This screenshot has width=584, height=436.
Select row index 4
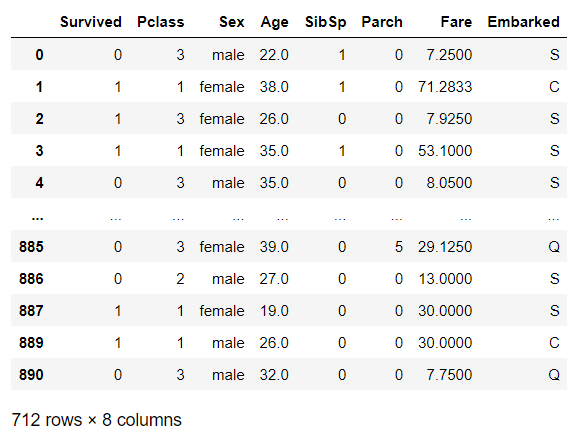click(x=39, y=183)
